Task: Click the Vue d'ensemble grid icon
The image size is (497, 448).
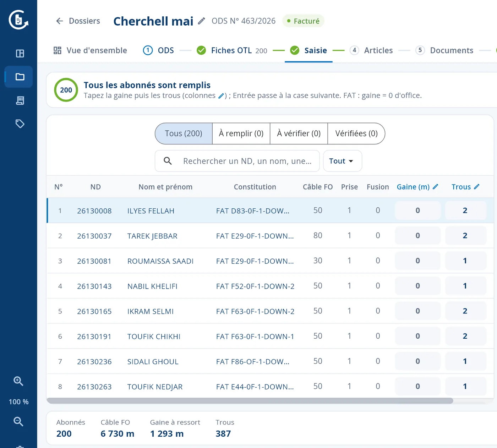Action: click(x=58, y=50)
